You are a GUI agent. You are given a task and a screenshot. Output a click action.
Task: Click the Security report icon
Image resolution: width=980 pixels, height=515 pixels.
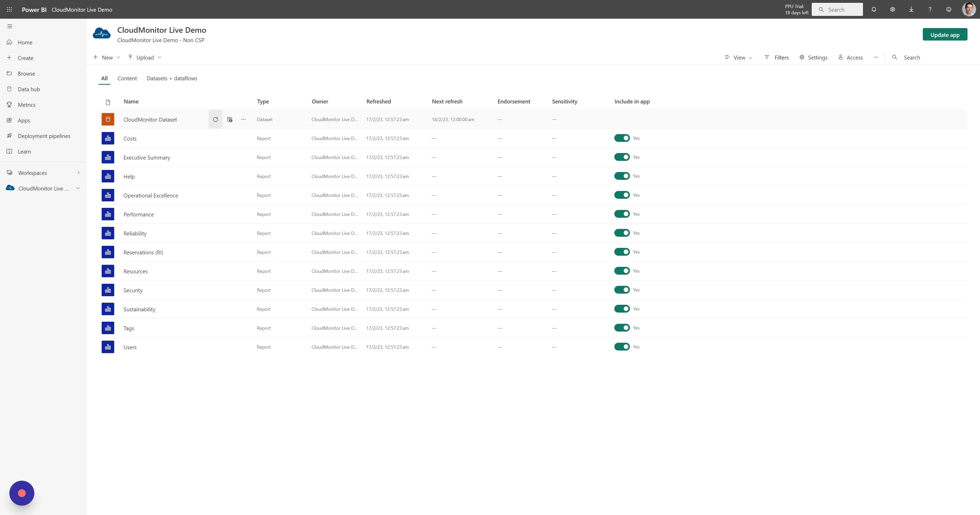(108, 290)
